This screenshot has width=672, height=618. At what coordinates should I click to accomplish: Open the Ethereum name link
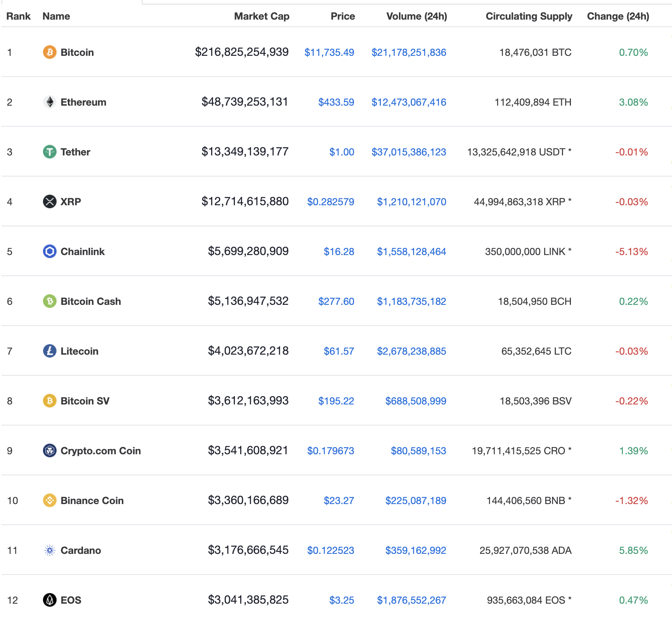tap(83, 102)
